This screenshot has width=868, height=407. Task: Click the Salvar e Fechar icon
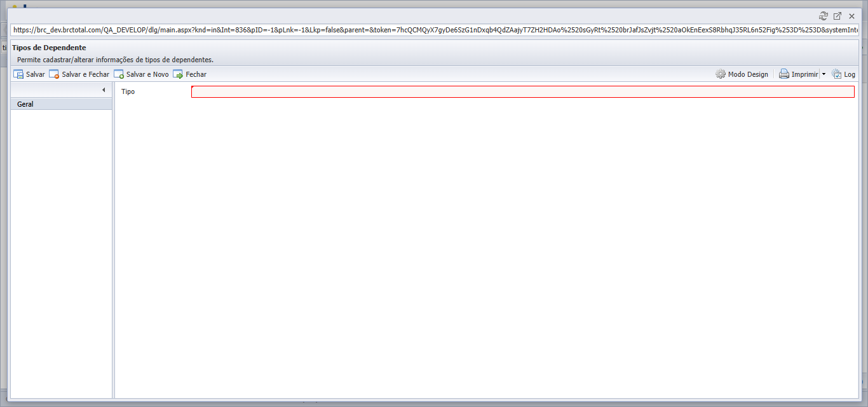click(54, 74)
